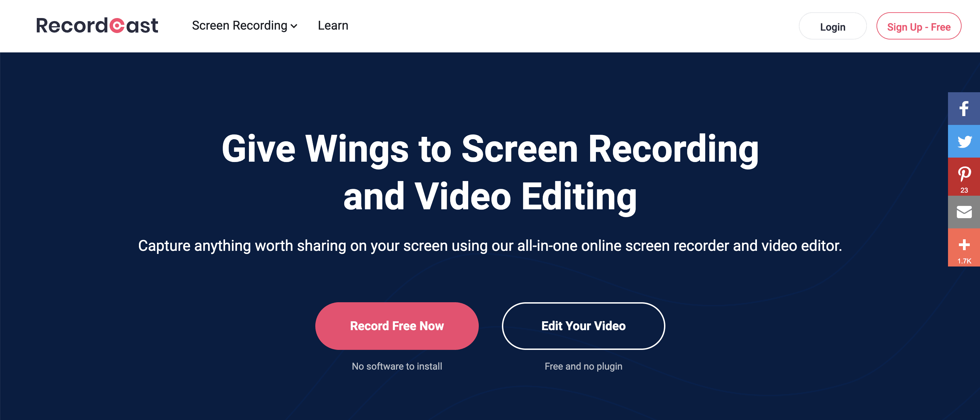Start with Record Free Now
This screenshot has height=420, width=980.
(397, 326)
